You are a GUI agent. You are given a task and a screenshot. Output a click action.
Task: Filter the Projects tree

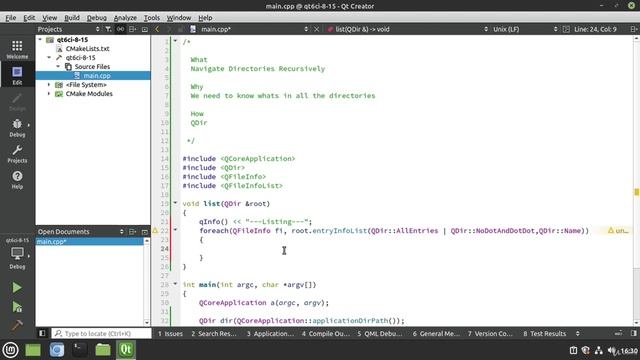[108, 29]
